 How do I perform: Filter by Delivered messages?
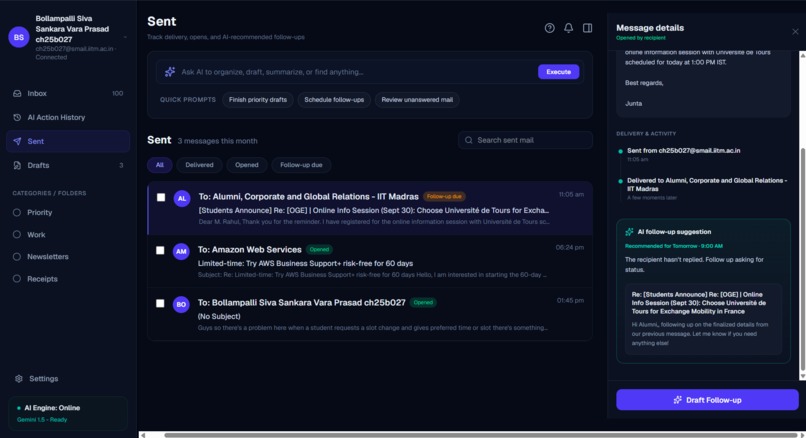199,165
